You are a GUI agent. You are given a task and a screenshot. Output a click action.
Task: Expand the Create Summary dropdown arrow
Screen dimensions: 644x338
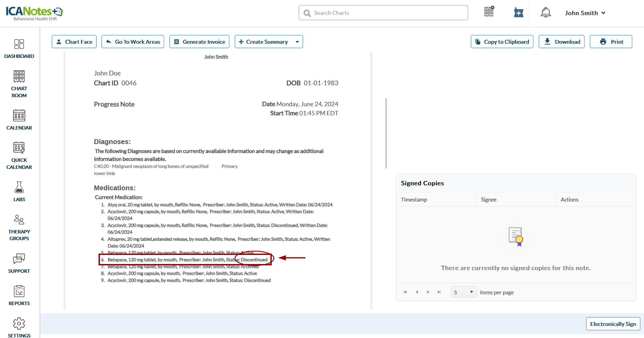[297, 42]
